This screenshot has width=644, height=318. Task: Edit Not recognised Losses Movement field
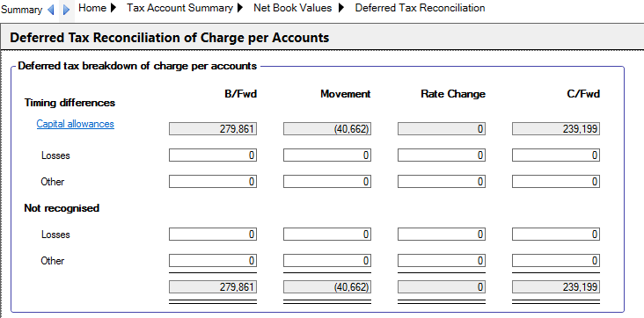[x=327, y=235]
